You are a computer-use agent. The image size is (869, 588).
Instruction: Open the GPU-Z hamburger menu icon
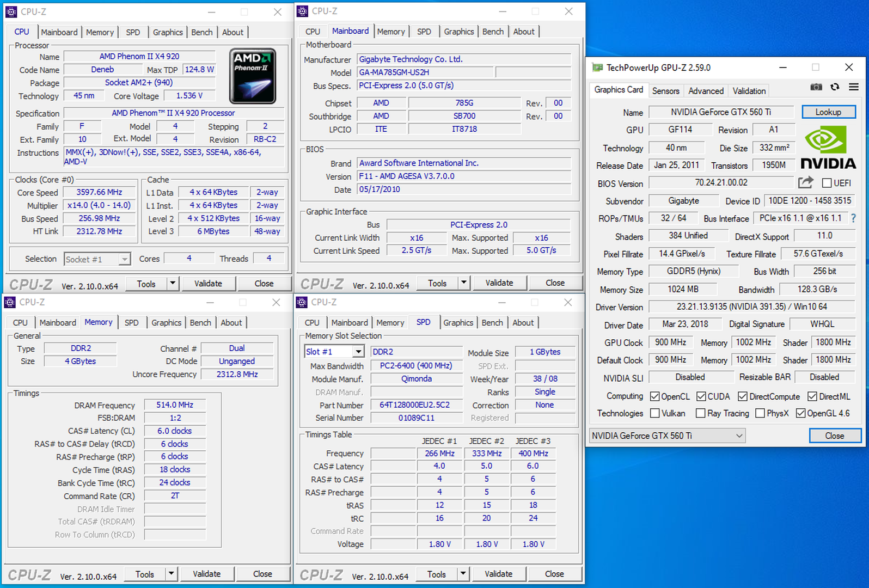pos(853,87)
